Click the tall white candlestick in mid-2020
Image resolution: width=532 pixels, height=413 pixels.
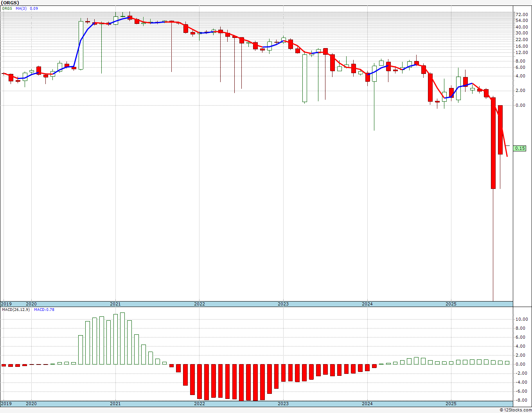point(81,45)
